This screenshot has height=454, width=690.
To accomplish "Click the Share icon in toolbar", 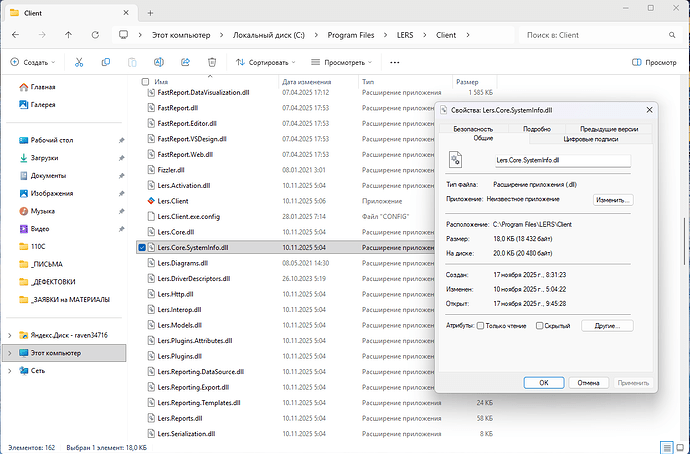I will [185, 62].
